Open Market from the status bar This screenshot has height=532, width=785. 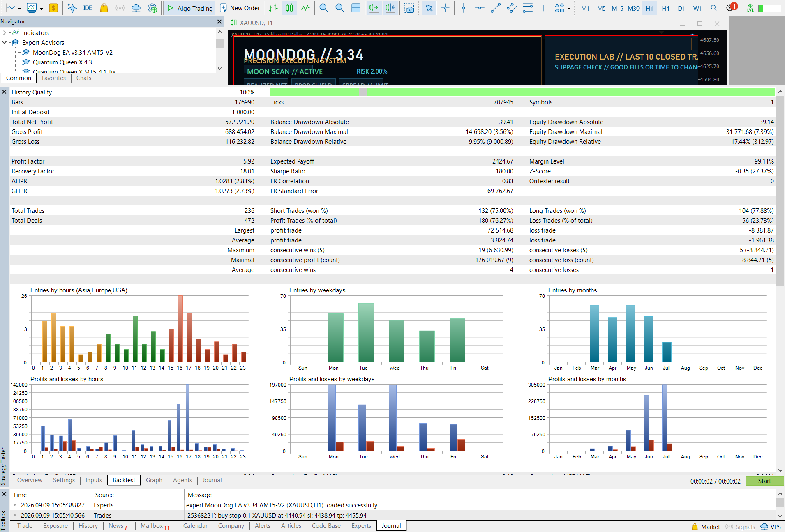[x=706, y=527]
